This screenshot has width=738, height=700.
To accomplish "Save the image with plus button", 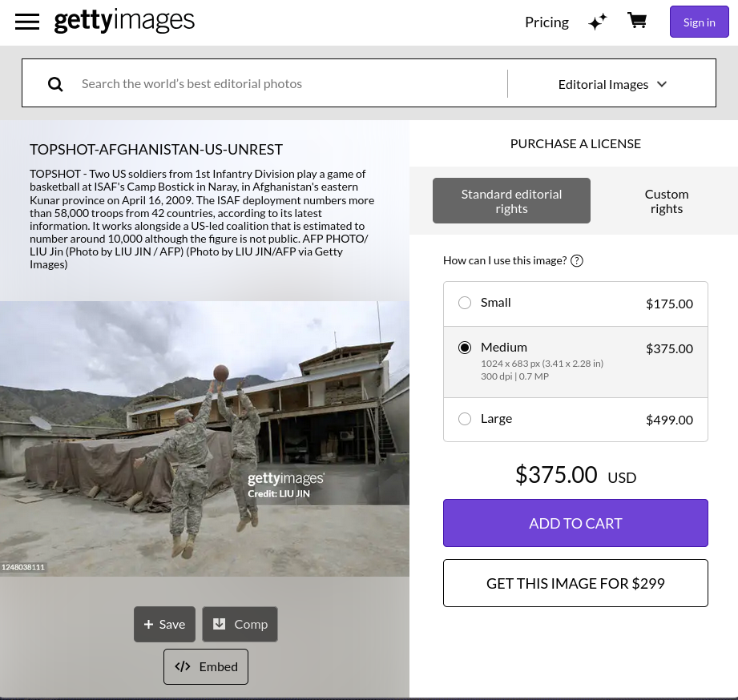I will coord(164,624).
